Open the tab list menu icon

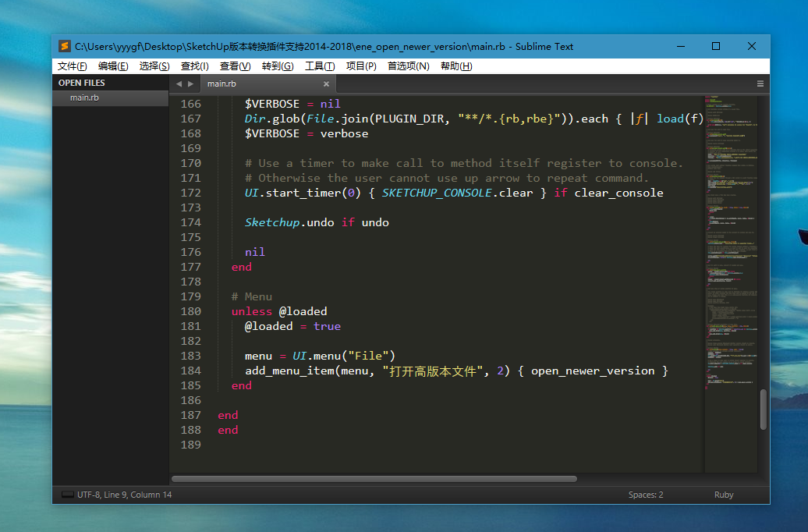[760, 83]
